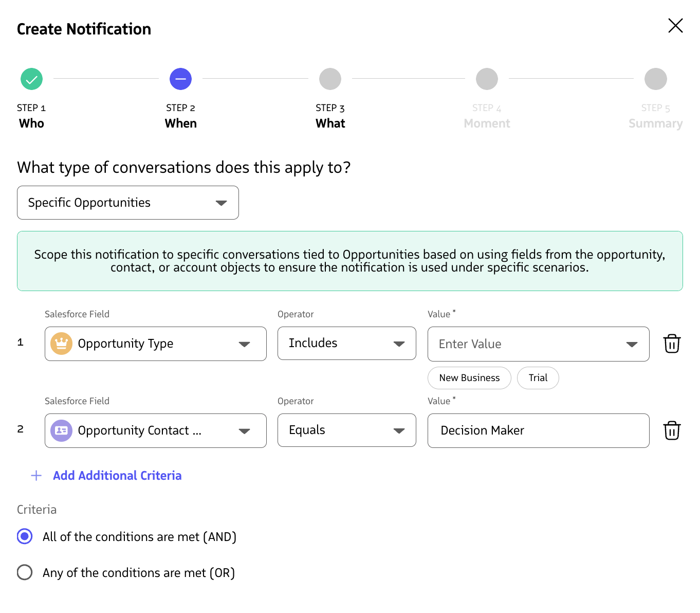This screenshot has height=613, width=700.
Task: Click the Decision Maker value field
Action: coord(538,430)
